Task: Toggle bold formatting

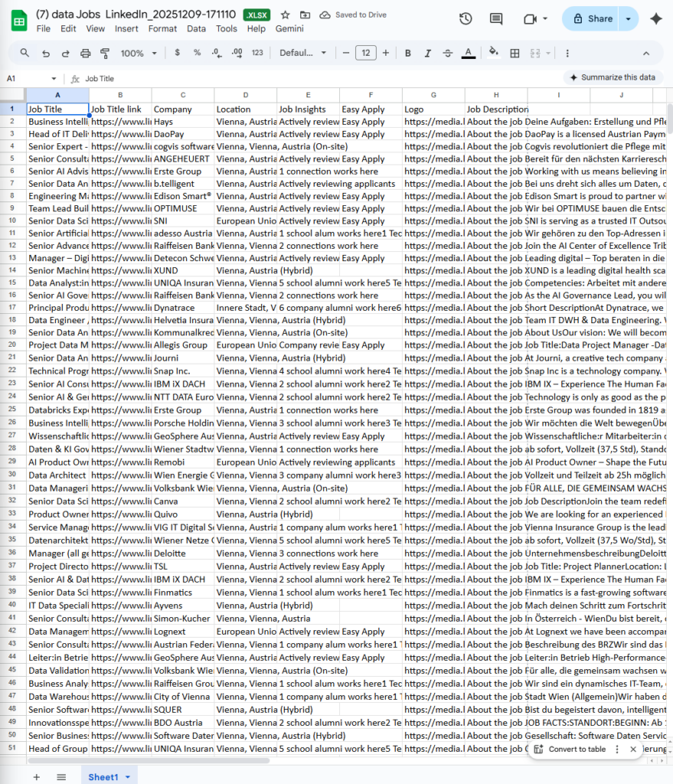Action: [406, 53]
